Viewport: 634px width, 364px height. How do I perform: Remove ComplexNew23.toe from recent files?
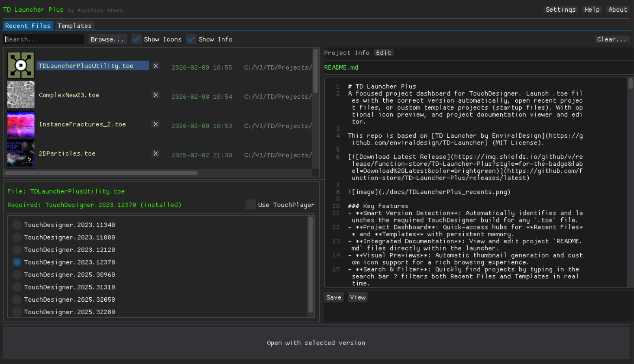pyautogui.click(x=155, y=95)
